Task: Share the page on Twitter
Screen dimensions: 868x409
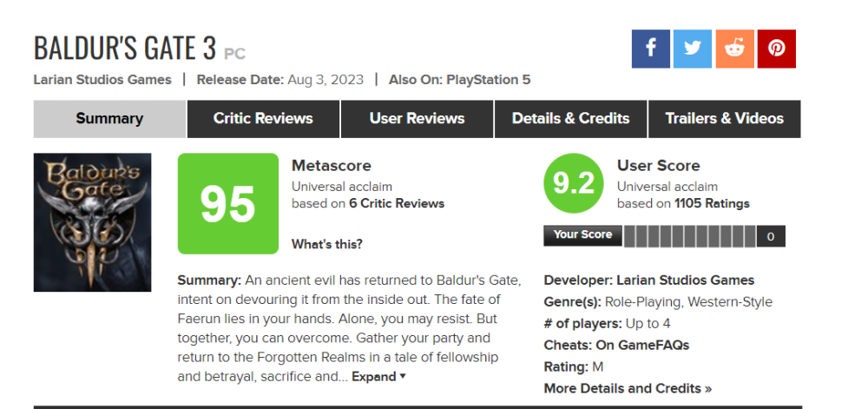Action: click(692, 49)
